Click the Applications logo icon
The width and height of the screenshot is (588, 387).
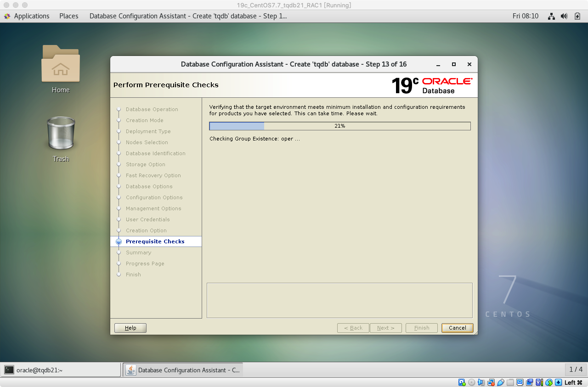(x=7, y=16)
